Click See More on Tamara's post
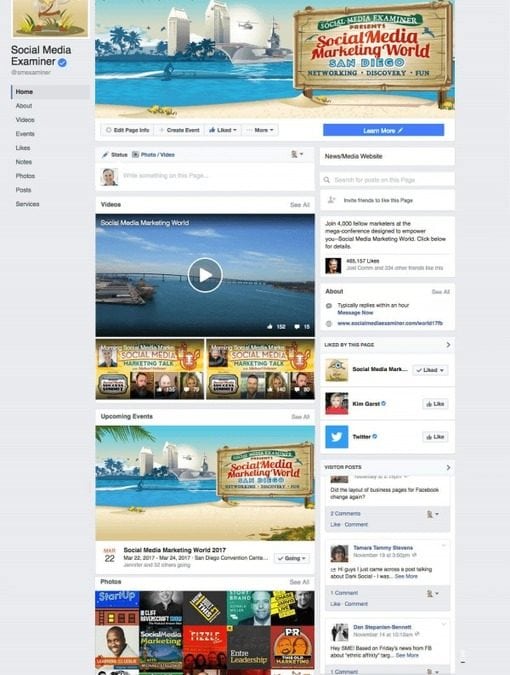This screenshot has width=510, height=675. coord(406,576)
